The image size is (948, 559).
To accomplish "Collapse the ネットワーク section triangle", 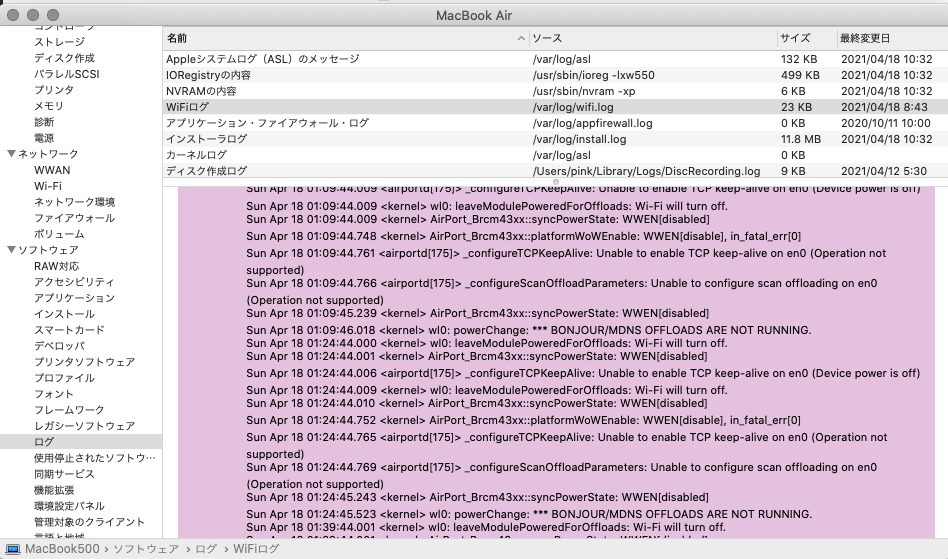I will [11, 154].
